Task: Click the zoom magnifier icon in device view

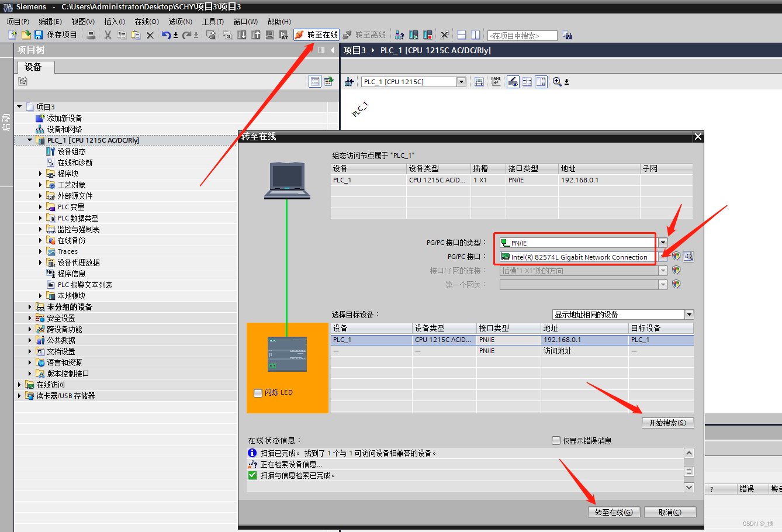Action: (x=557, y=82)
